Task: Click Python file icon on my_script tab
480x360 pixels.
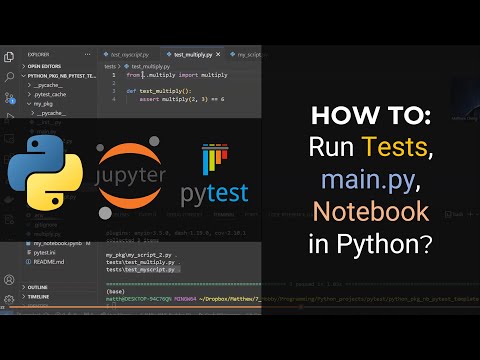Action: pos(233,54)
